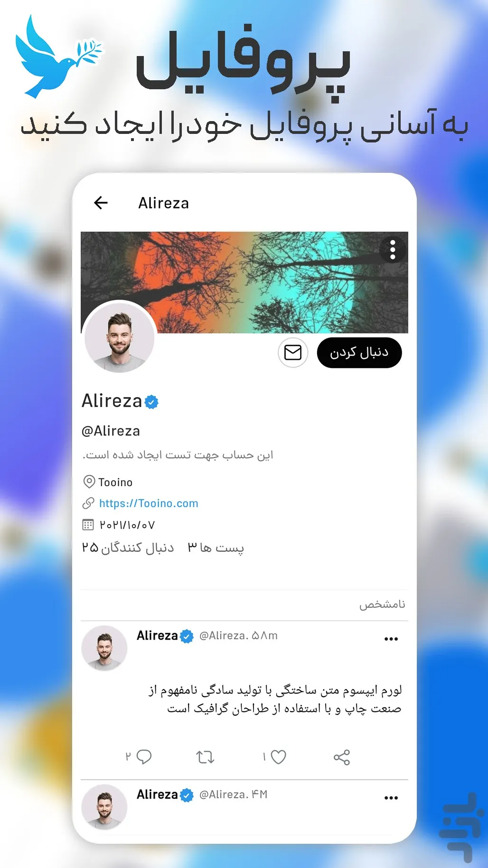Open the profile avatar photo

point(120,338)
